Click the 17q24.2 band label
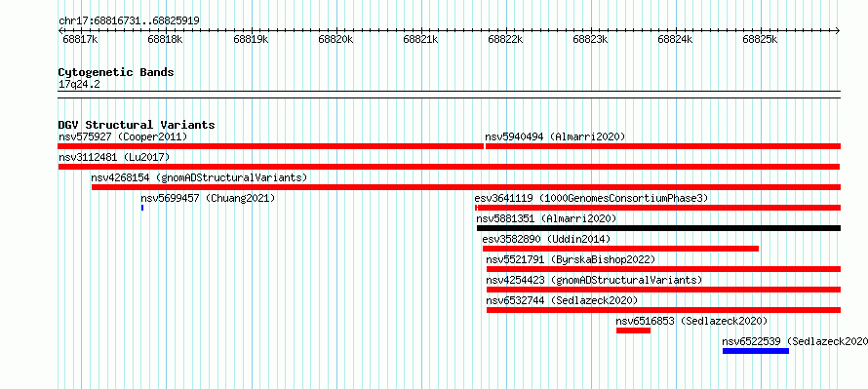The width and height of the screenshot is (868, 389). 79,85
